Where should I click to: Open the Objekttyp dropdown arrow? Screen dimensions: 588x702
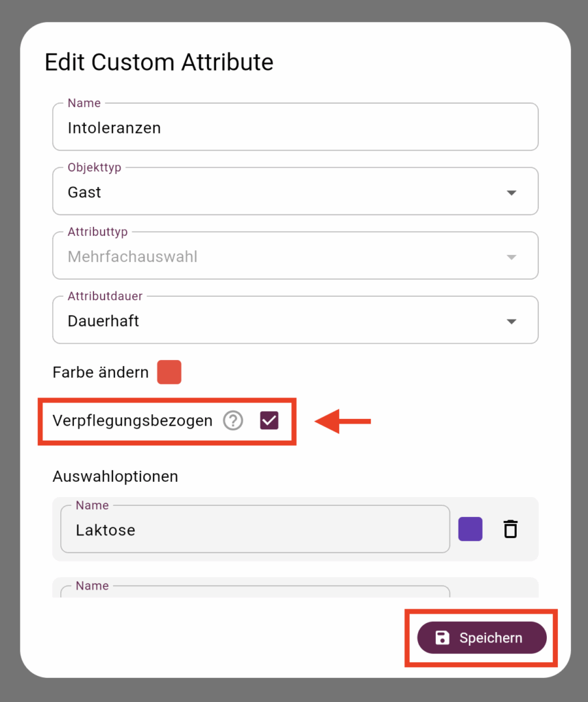tap(511, 193)
